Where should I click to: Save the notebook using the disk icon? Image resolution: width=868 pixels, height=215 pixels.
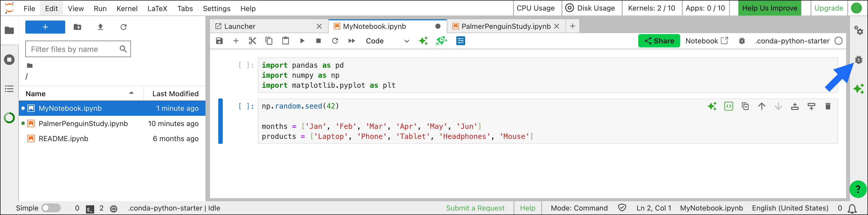pos(219,41)
